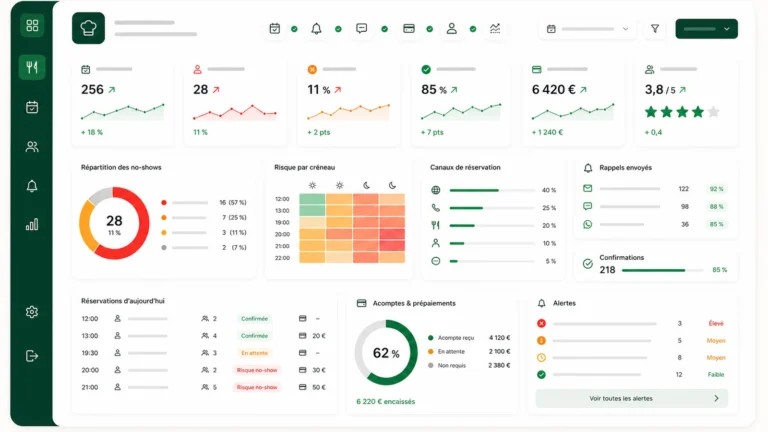This screenshot has height=432, width=768.
Task: Select the fork and knife sidebar icon
Action: (x=32, y=67)
